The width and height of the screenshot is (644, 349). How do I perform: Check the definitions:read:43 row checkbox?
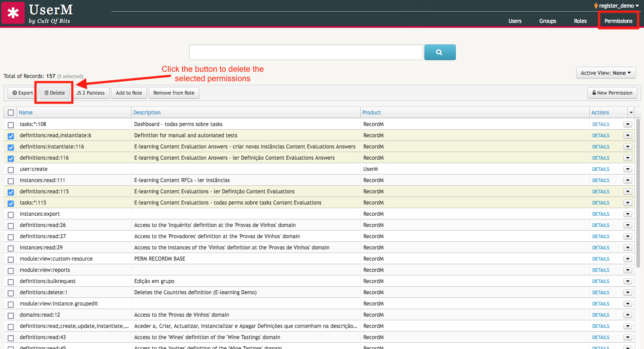point(11,338)
